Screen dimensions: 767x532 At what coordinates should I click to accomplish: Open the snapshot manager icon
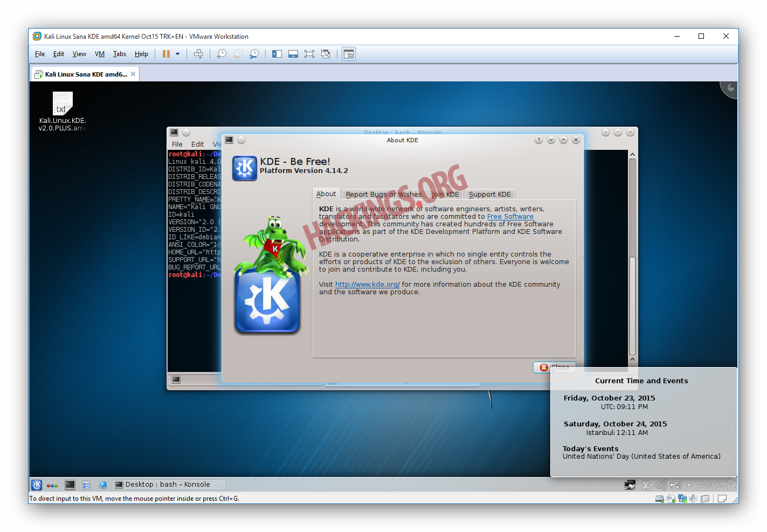point(254,54)
